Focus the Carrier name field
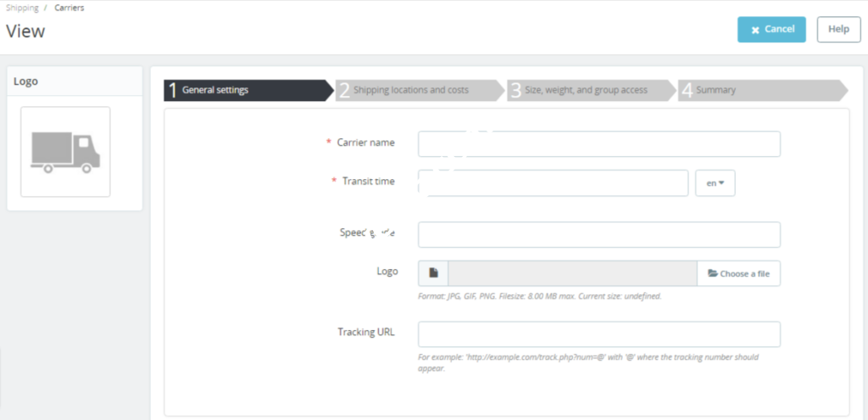 [598, 144]
